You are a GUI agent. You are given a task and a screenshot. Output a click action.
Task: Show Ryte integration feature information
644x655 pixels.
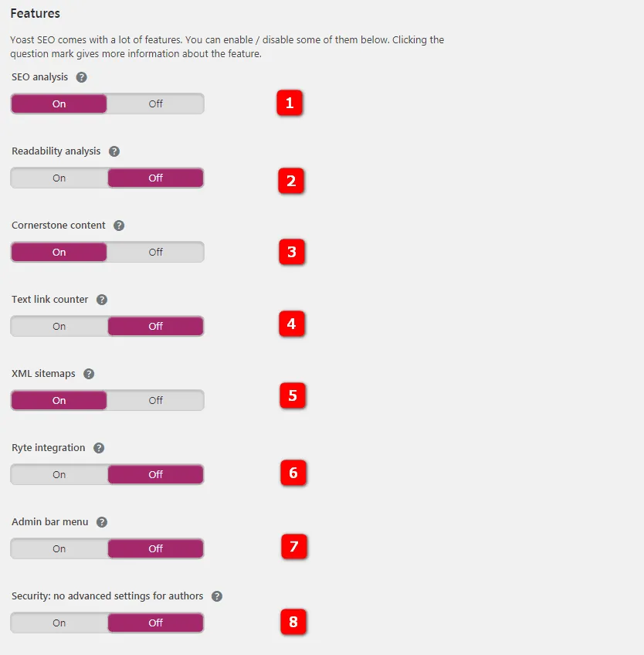[x=98, y=447]
